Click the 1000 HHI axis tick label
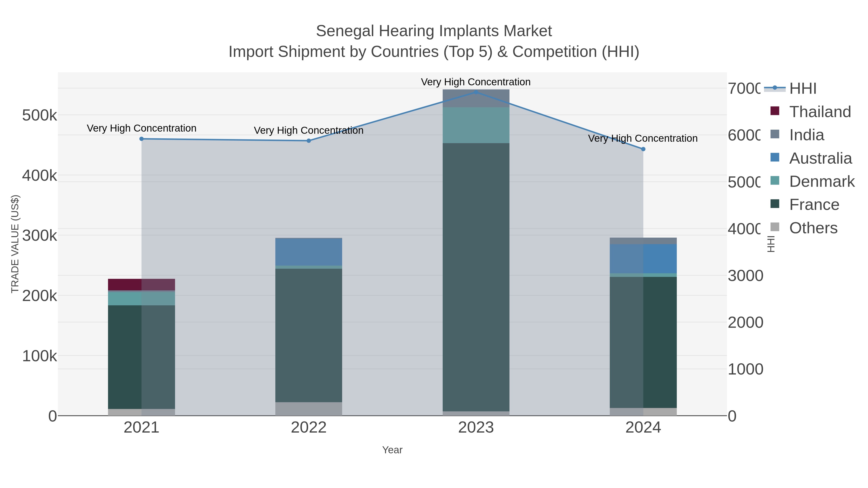Viewport: 868px width, 488px height. click(x=745, y=369)
